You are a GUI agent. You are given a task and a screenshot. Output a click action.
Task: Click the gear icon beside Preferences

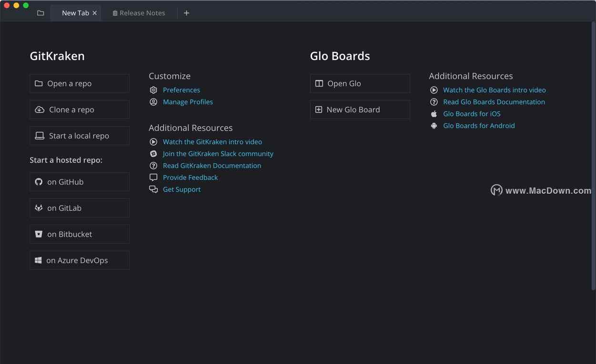153,90
